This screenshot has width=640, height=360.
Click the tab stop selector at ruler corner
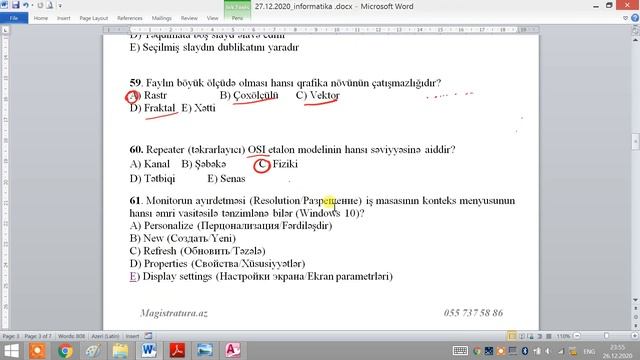(5, 30)
